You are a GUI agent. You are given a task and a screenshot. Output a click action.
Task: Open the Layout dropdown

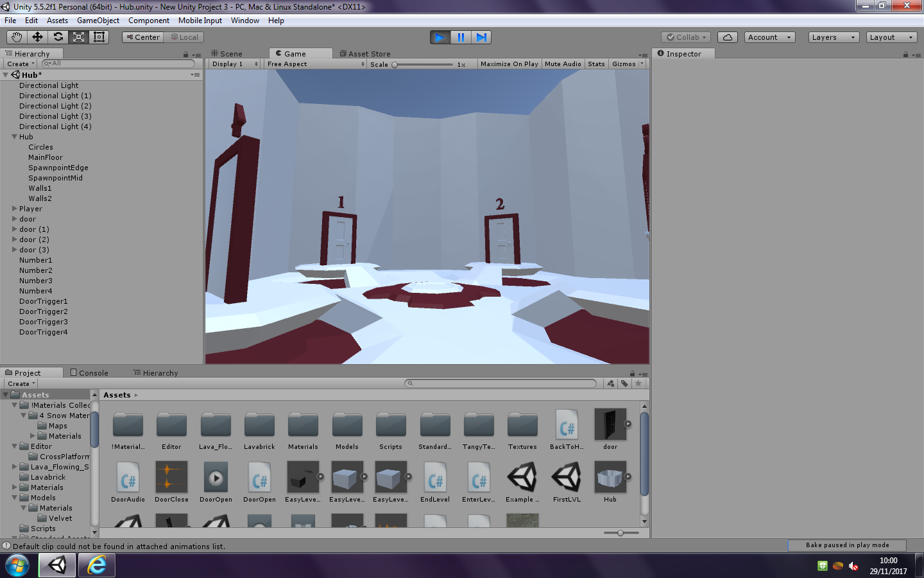891,37
